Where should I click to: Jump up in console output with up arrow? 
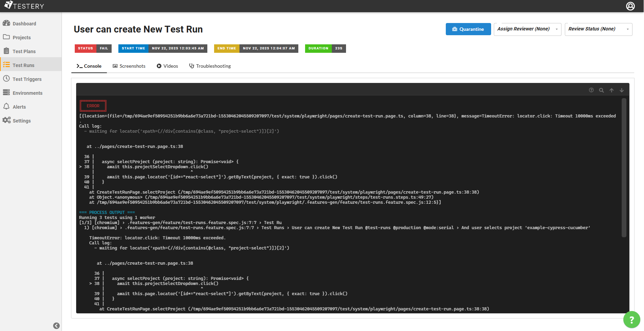pos(612,90)
